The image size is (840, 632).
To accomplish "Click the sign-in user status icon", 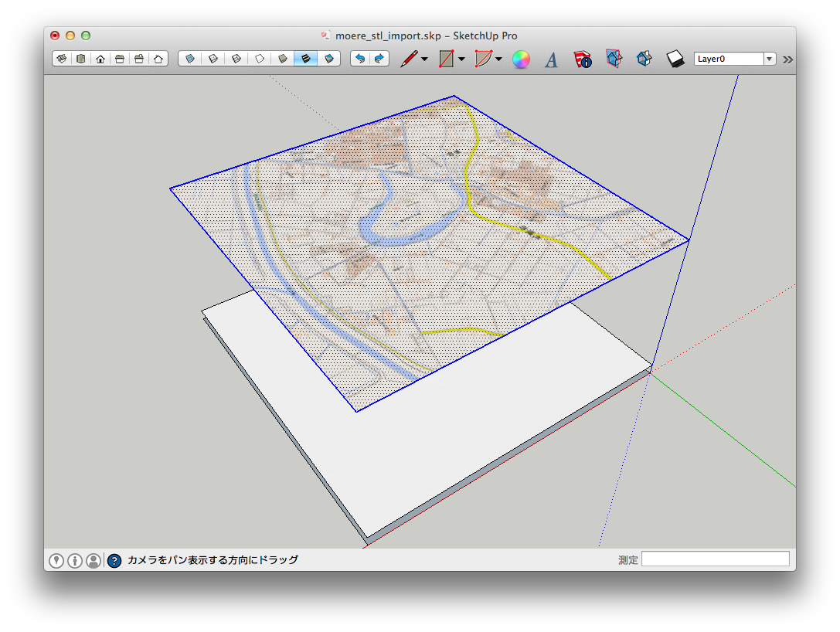I will (94, 560).
